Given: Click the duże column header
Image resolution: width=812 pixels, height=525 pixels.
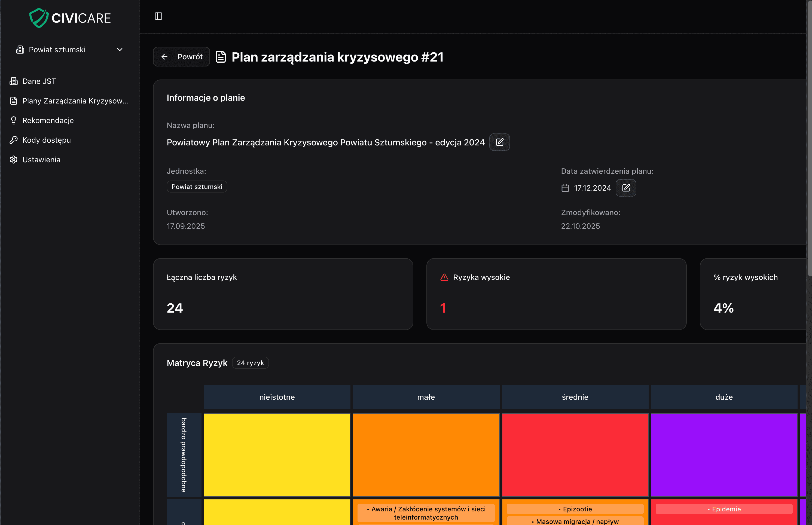Looking at the screenshot, I should (724, 397).
